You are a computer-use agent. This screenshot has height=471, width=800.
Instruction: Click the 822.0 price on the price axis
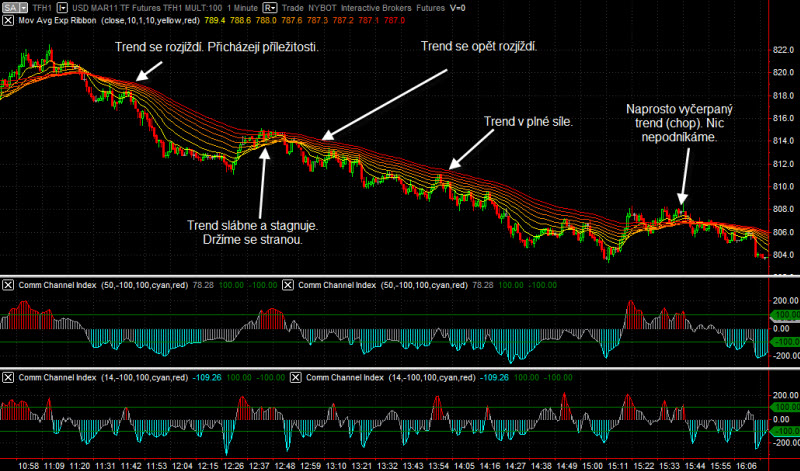click(x=784, y=50)
